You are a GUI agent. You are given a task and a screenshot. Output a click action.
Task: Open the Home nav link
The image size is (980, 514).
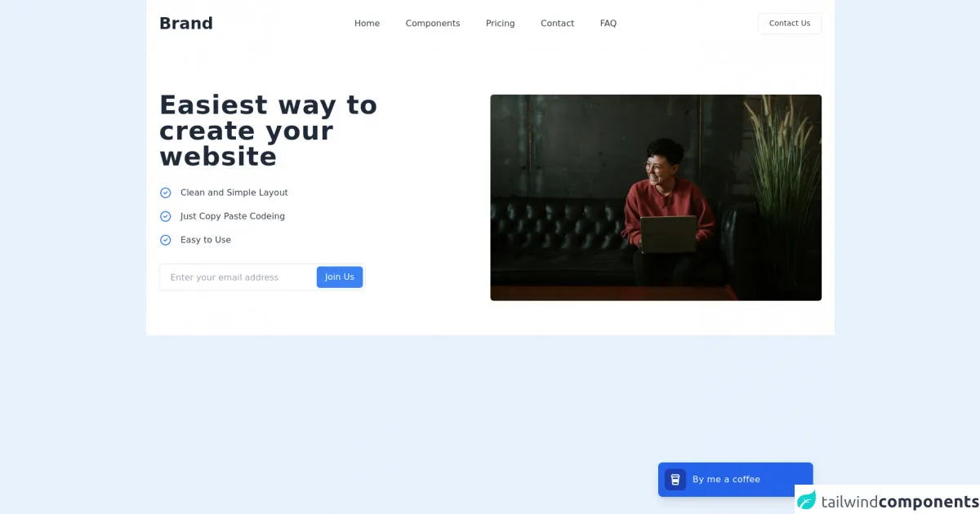coord(367,24)
